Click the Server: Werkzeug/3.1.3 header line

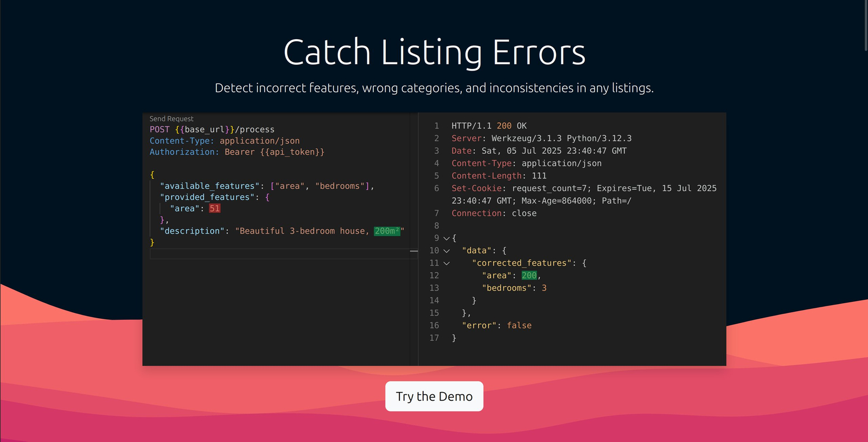point(541,138)
